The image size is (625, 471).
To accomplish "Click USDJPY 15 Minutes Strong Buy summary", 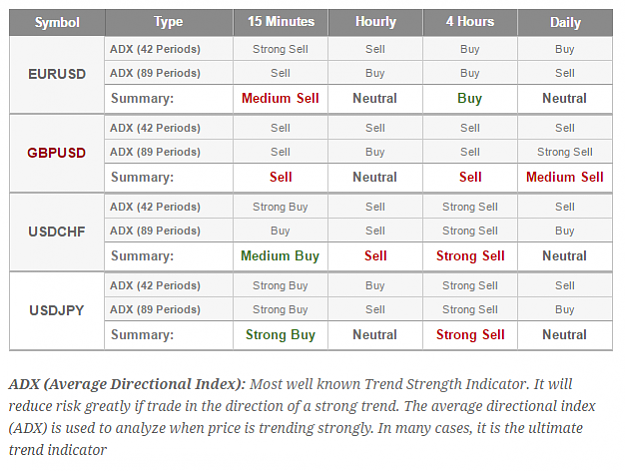I will pyautogui.click(x=280, y=335).
